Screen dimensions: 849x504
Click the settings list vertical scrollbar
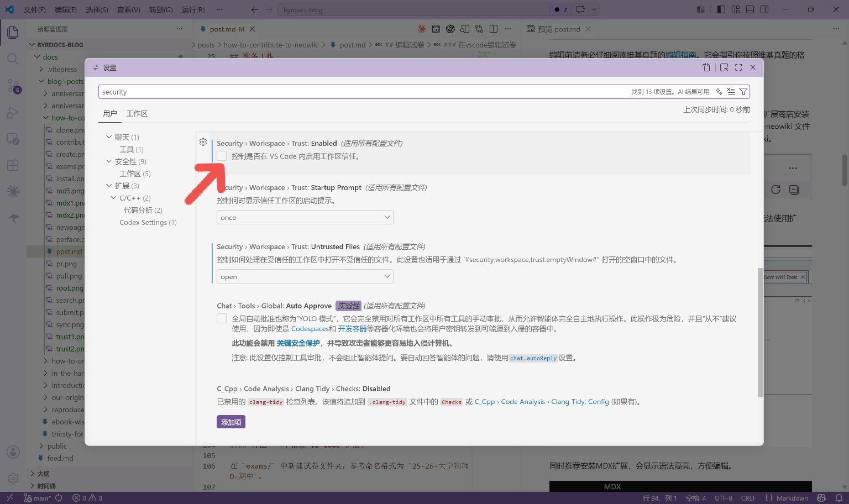pyautogui.click(x=760, y=332)
